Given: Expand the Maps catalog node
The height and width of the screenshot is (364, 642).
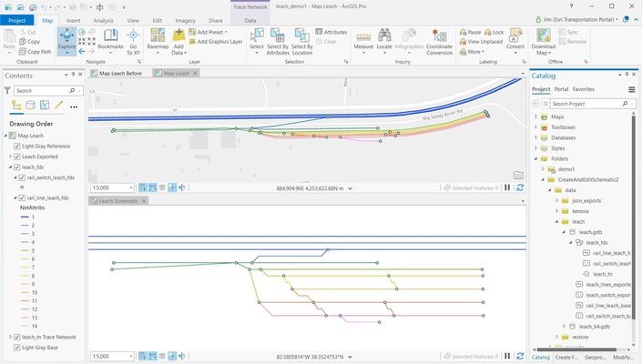Looking at the screenshot, I should click(x=535, y=117).
